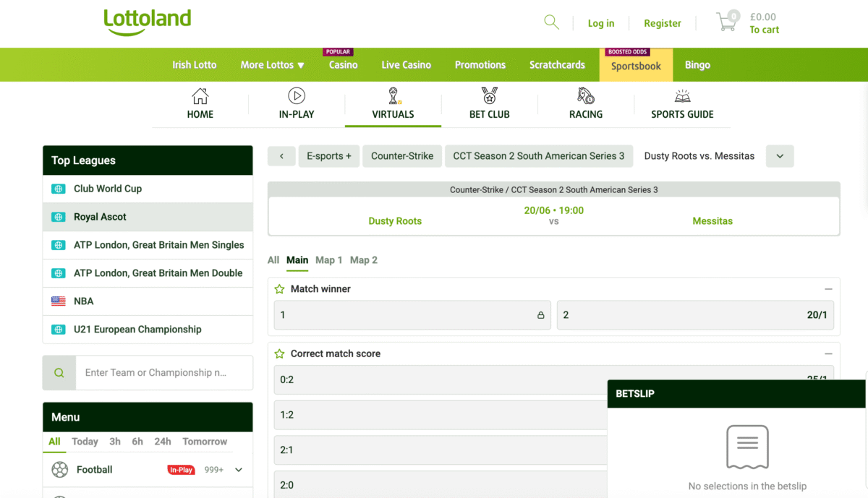Click the globe icon beside U21 European Championship
Screen dimensions: 868x498
(x=59, y=330)
